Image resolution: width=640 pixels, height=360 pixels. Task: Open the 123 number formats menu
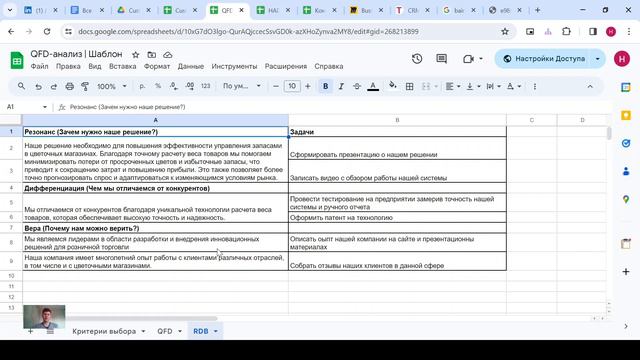tap(206, 86)
